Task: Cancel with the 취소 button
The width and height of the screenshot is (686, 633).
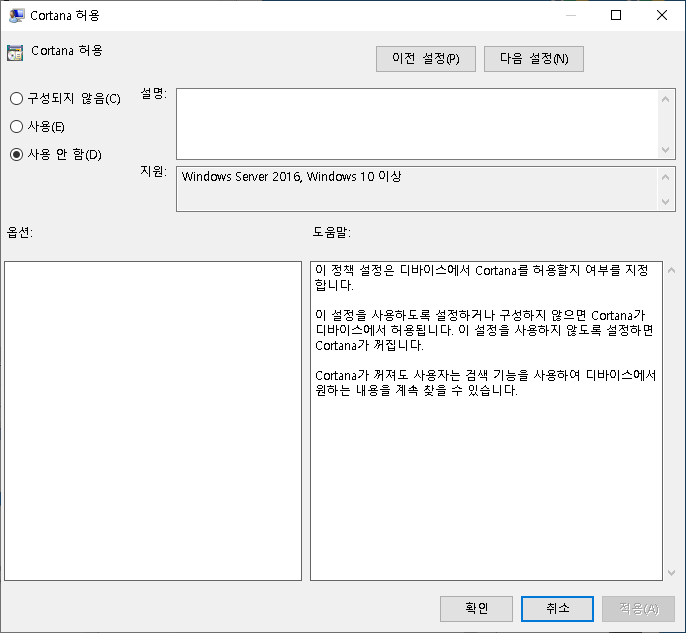Action: (x=557, y=609)
